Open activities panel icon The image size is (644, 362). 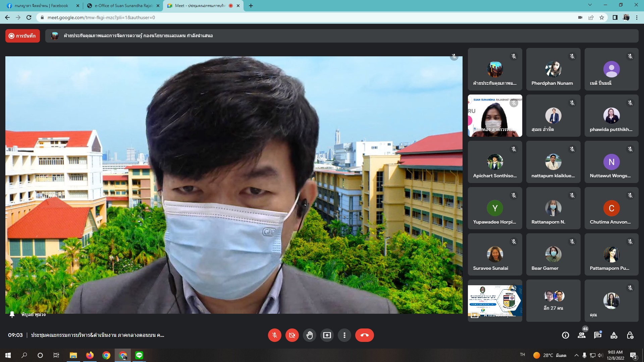(614, 335)
